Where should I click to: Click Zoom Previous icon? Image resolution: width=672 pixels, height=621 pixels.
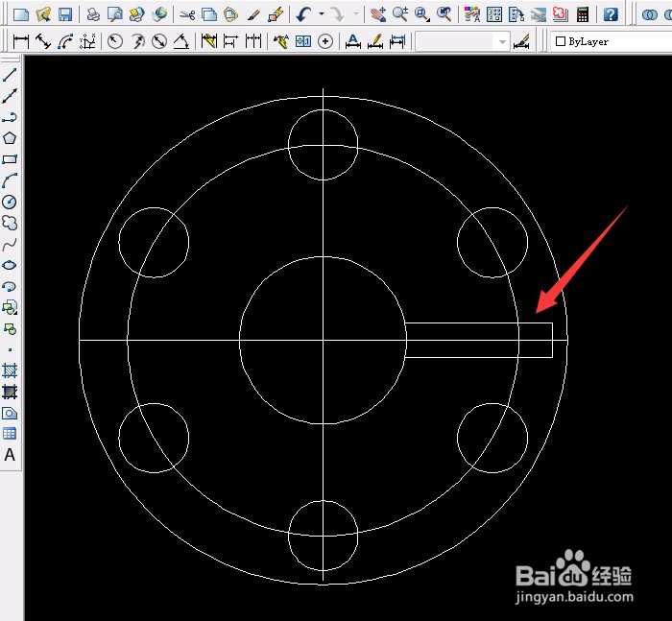coord(444,14)
